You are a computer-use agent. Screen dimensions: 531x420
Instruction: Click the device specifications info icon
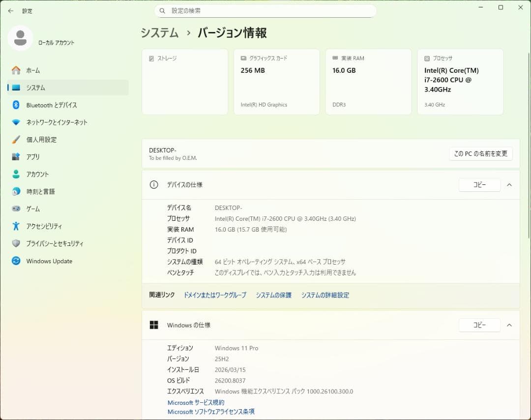tap(154, 185)
